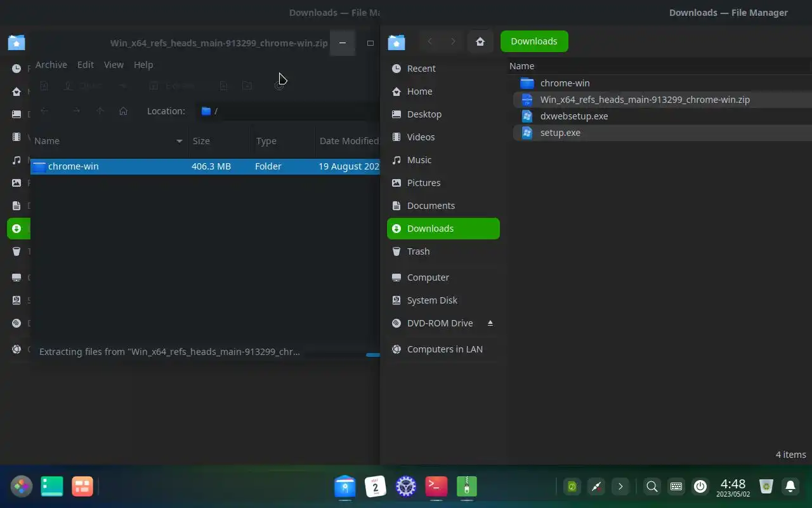
Task: Open the Archive menu
Action: point(51,65)
